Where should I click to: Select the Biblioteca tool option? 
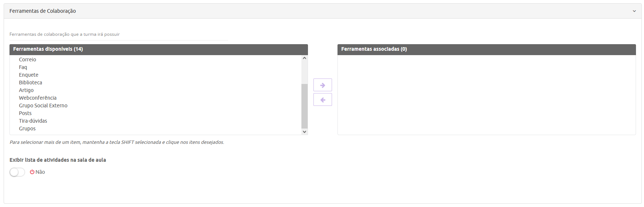pos(31,83)
